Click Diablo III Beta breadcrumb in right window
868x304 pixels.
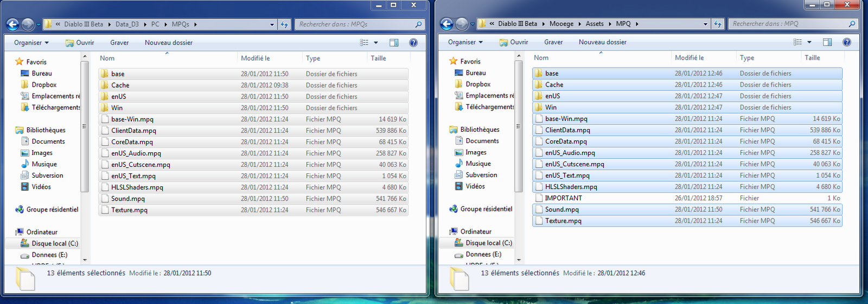[x=518, y=24]
